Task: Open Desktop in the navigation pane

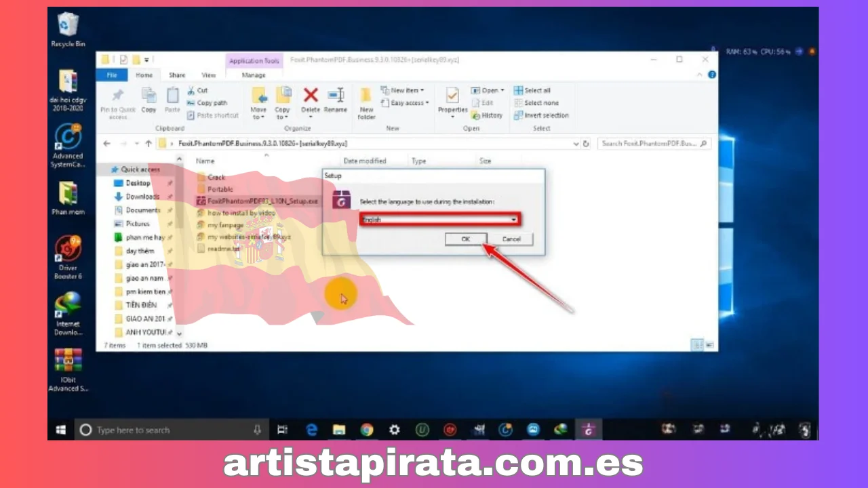Action: click(133, 183)
